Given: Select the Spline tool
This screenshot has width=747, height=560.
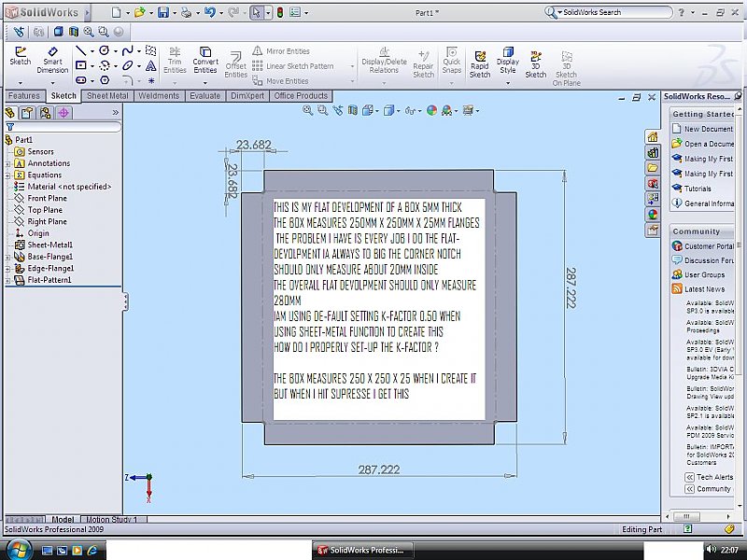Looking at the screenshot, I should [127, 50].
